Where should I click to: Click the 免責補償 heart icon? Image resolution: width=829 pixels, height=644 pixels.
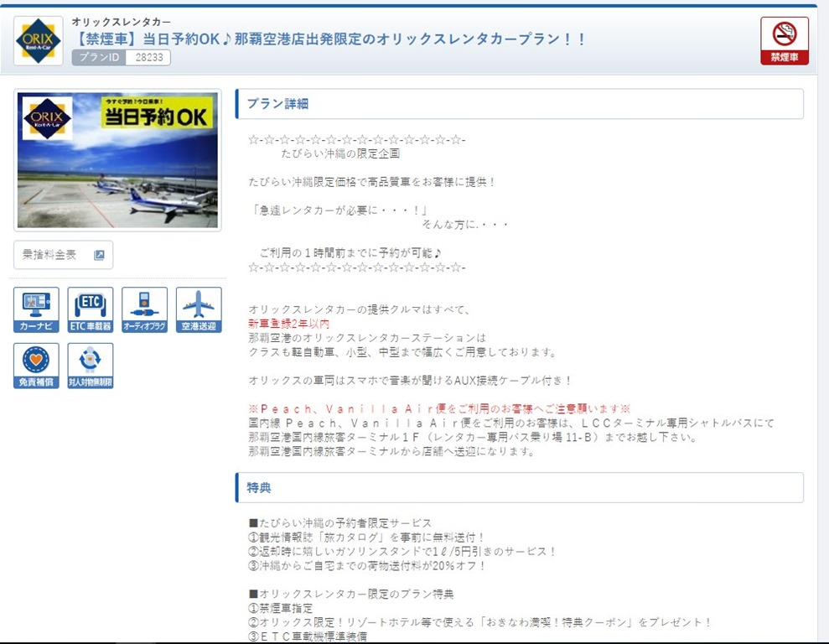pos(36,366)
